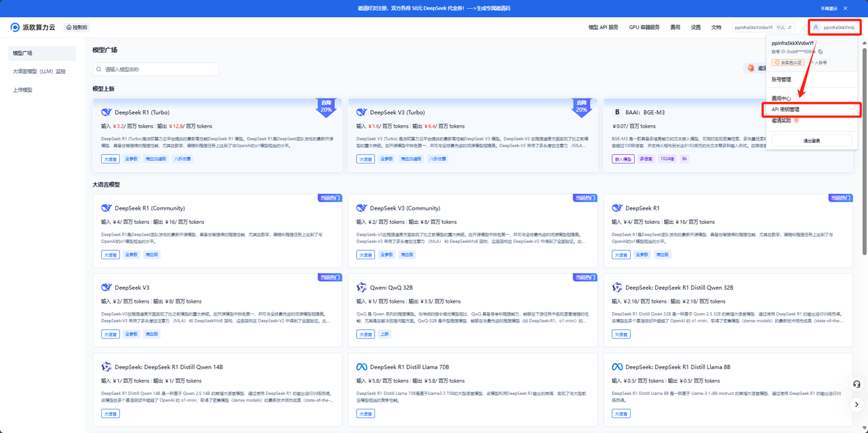Viewport: 868px width, 433px height.
Task: Click 多语言 tag on BGE-M3 card
Action: coord(646,159)
